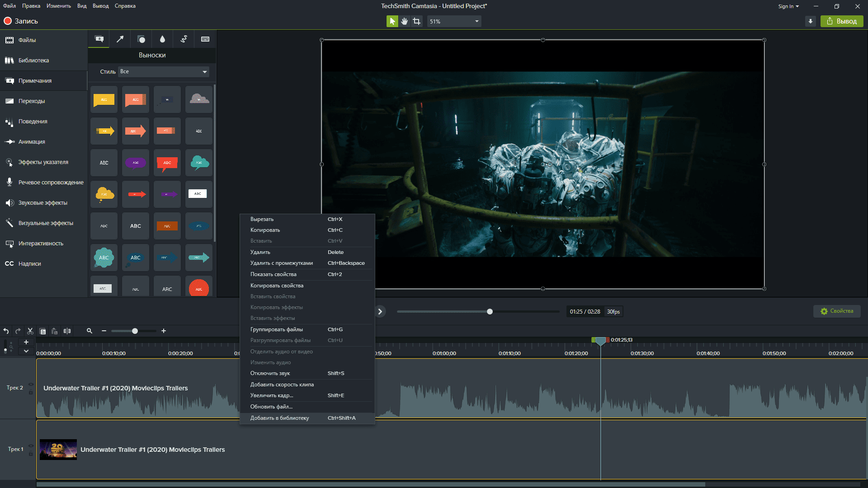Click the download arrow icon near Вывод

(x=811, y=21)
